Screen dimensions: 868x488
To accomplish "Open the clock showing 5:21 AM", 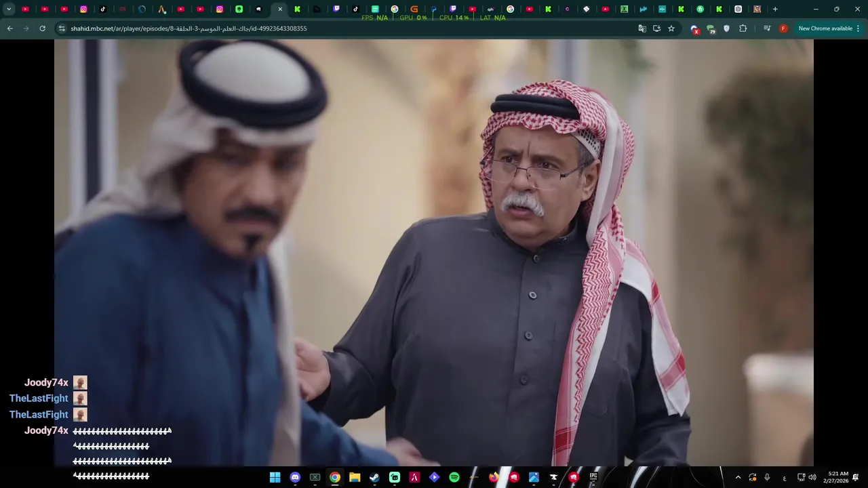I will pos(836,477).
